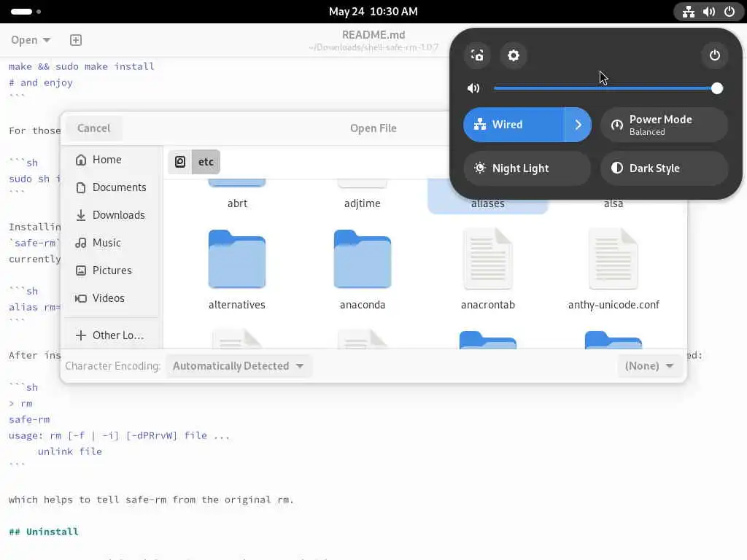
Task: Open the clock and calendar menu
Action: (373, 12)
